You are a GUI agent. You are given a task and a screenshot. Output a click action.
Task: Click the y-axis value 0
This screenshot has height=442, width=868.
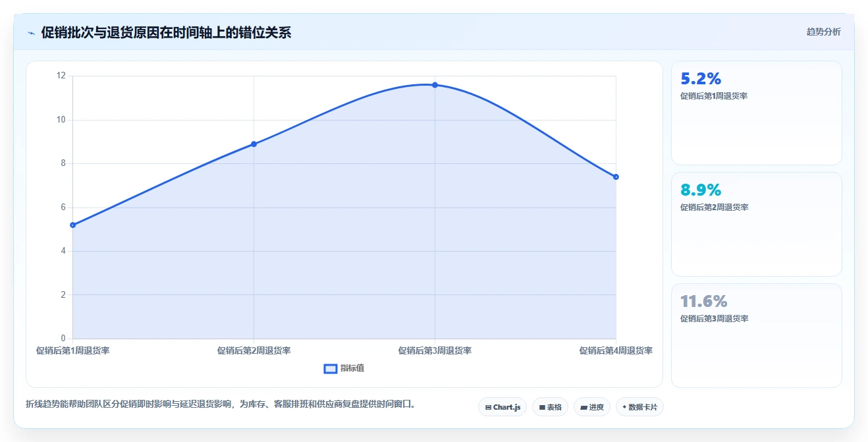(x=63, y=339)
